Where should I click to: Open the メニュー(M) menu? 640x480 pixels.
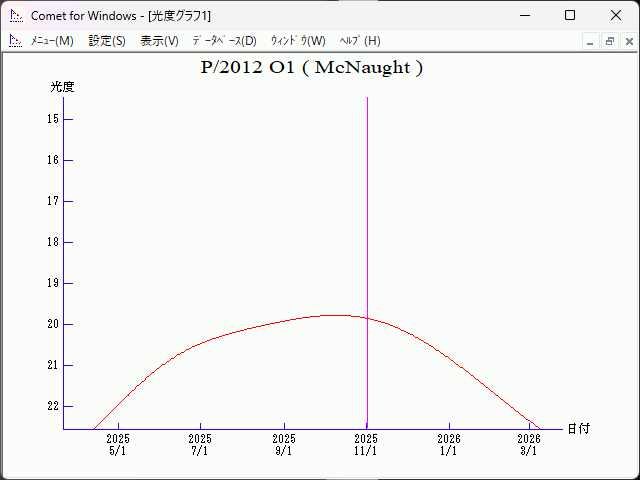click(x=52, y=41)
